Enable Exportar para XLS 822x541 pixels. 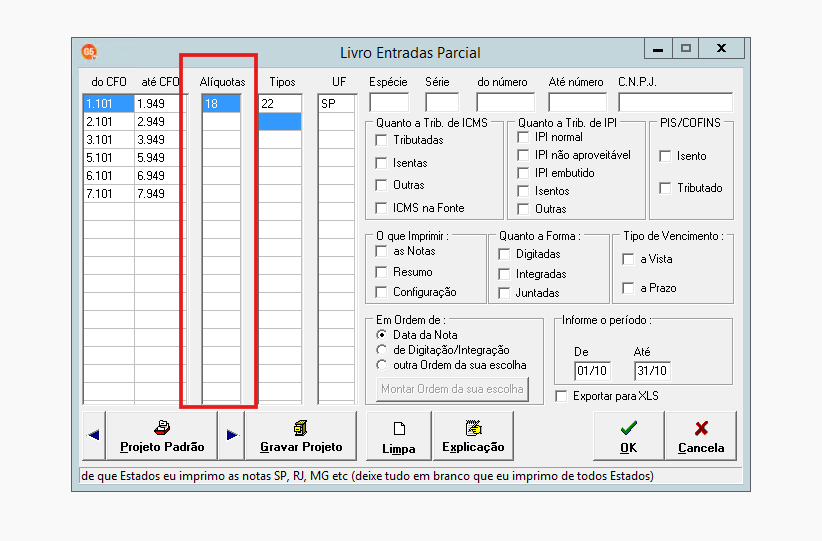point(561,396)
